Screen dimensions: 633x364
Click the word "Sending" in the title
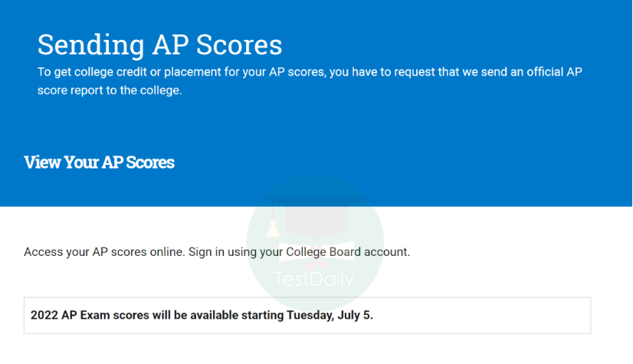click(x=83, y=44)
